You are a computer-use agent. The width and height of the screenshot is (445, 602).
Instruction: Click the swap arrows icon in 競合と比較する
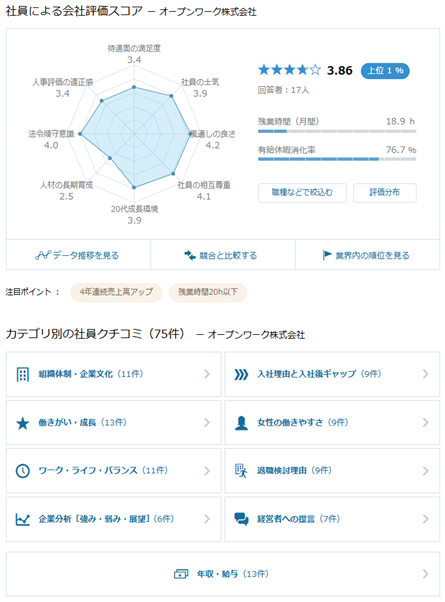click(190, 255)
